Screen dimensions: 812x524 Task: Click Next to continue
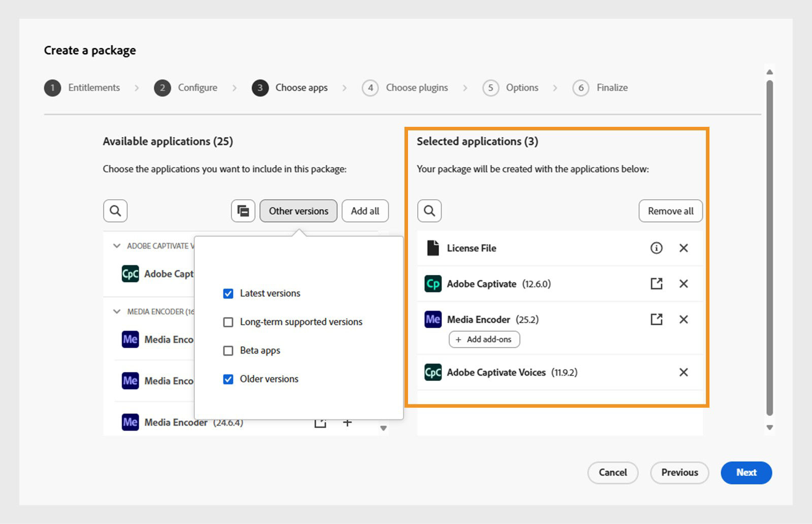point(746,472)
